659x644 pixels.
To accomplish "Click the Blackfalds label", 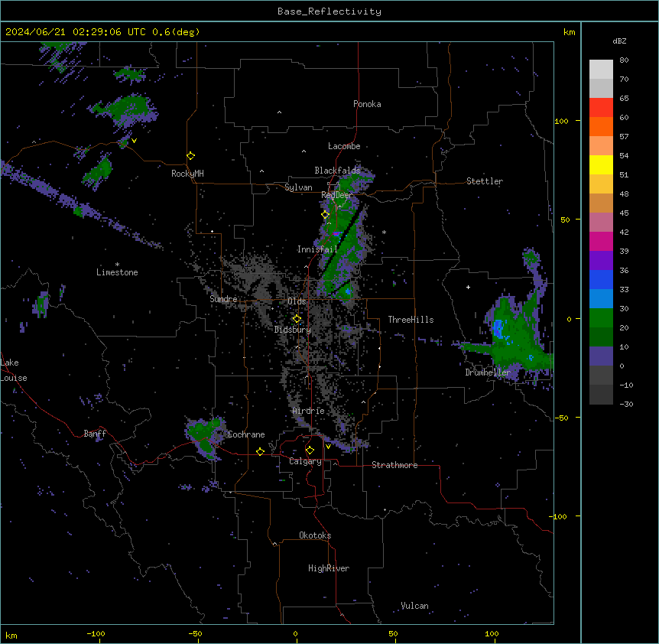I will (x=337, y=171).
